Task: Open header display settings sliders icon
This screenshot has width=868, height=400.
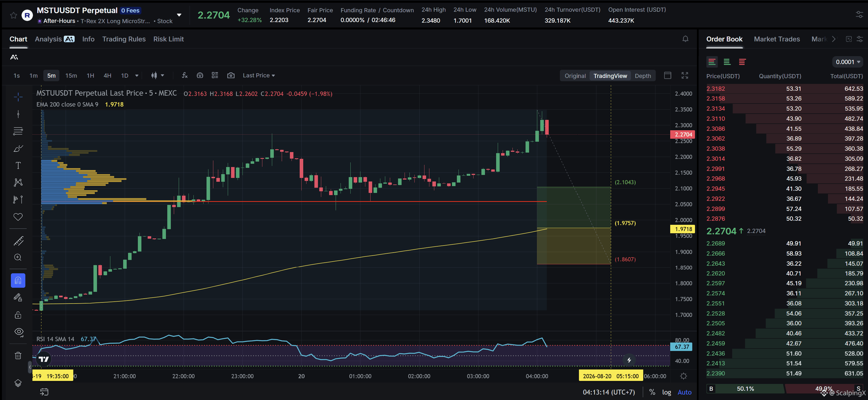Action: [x=859, y=14]
